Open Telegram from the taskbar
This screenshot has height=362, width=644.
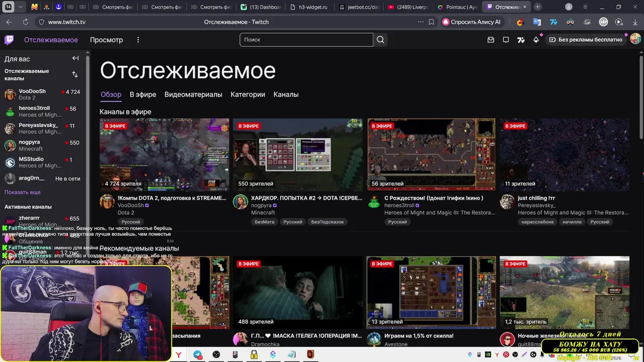coord(198,355)
